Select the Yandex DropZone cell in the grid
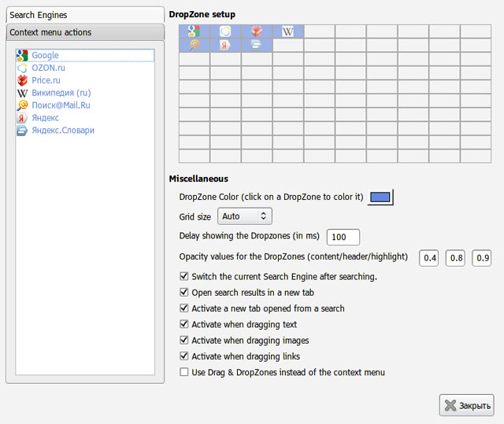The width and height of the screenshot is (504, 424). 225,46
